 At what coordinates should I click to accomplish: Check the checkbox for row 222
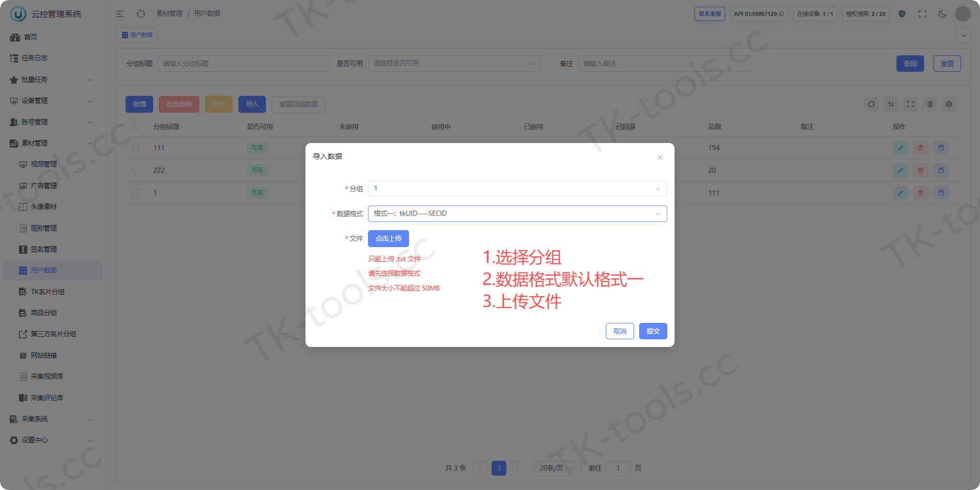pos(136,170)
